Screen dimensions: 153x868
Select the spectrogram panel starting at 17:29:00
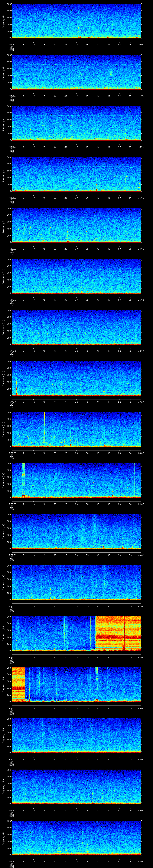pyautogui.click(x=77, y=21)
